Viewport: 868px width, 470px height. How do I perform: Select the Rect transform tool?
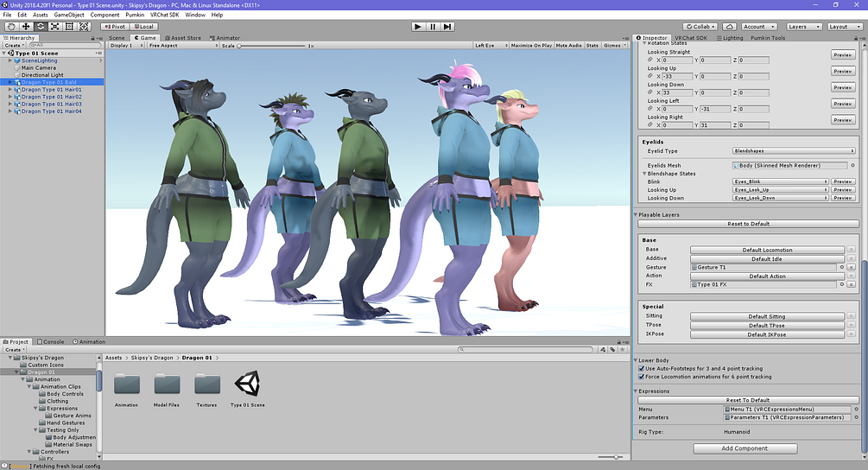pos(69,27)
